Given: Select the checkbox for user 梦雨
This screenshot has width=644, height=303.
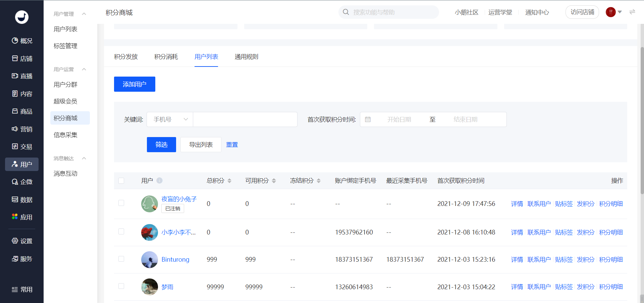Looking at the screenshot, I should tap(121, 286).
